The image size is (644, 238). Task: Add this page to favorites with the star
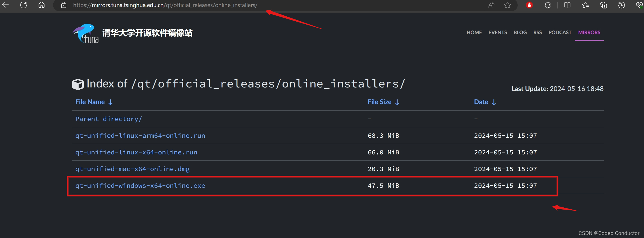pos(508,5)
